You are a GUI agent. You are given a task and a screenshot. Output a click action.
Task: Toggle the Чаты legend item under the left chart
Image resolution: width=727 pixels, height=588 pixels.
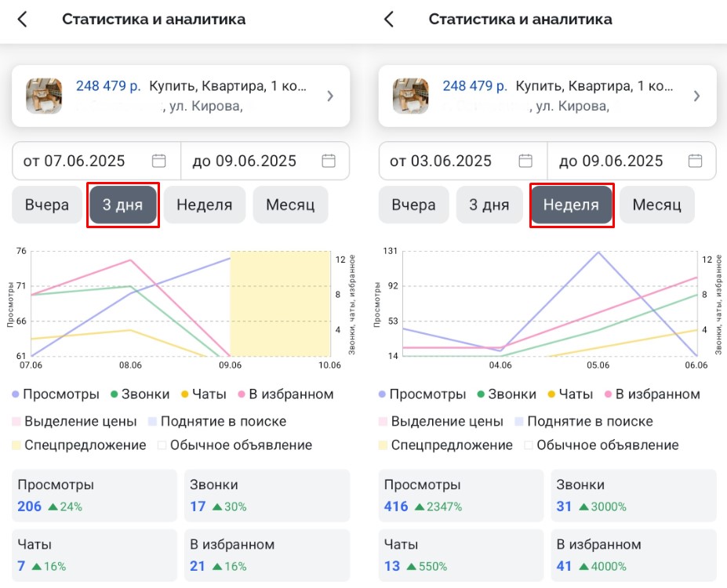[x=202, y=394]
